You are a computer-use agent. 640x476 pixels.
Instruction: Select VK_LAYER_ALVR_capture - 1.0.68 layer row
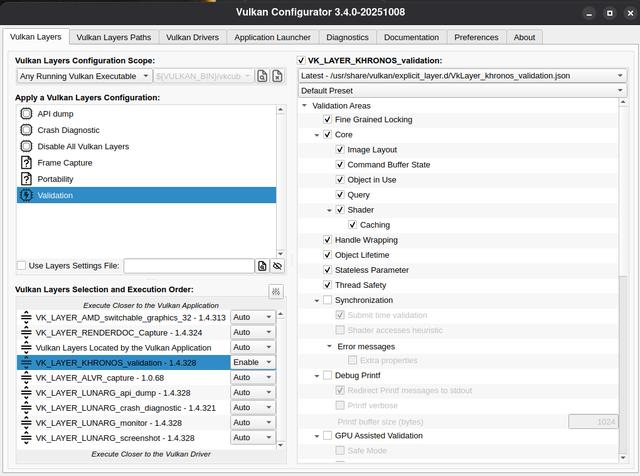click(123, 378)
